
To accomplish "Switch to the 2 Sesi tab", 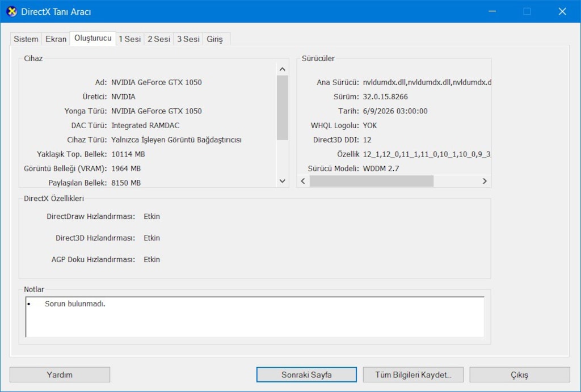I will (x=159, y=39).
